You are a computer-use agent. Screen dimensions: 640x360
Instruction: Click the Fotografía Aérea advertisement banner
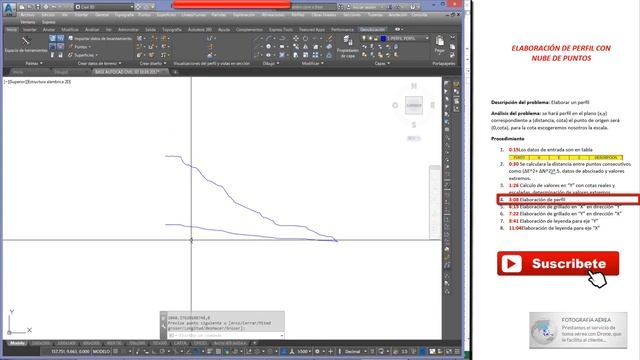(578, 330)
